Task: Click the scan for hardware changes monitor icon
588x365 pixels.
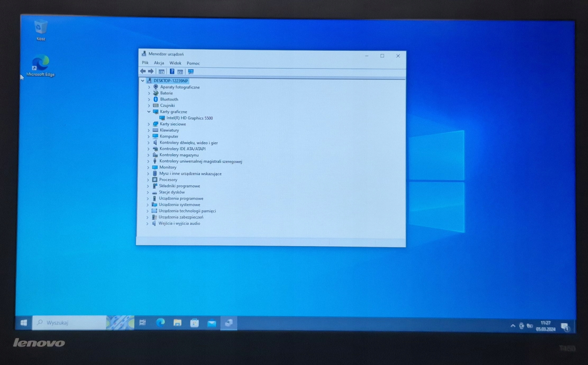Action: point(191,72)
